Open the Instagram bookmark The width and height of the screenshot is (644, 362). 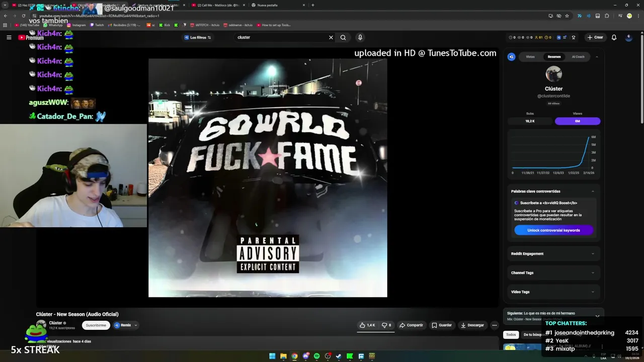coord(76,25)
